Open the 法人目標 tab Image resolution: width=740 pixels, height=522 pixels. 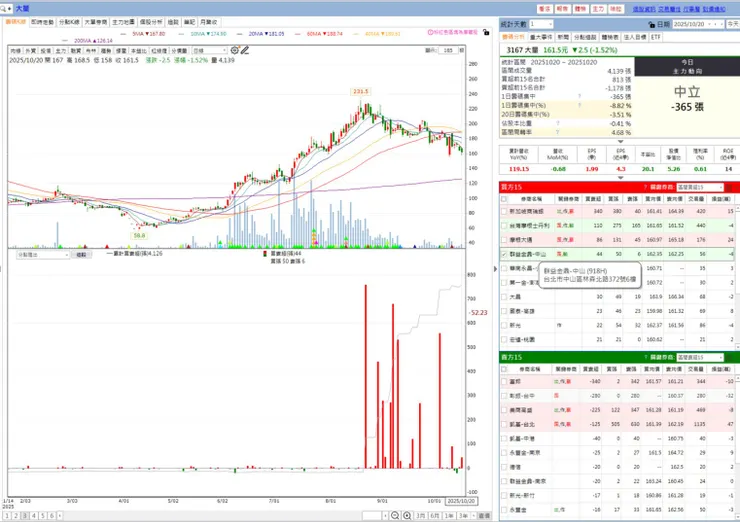(635, 37)
